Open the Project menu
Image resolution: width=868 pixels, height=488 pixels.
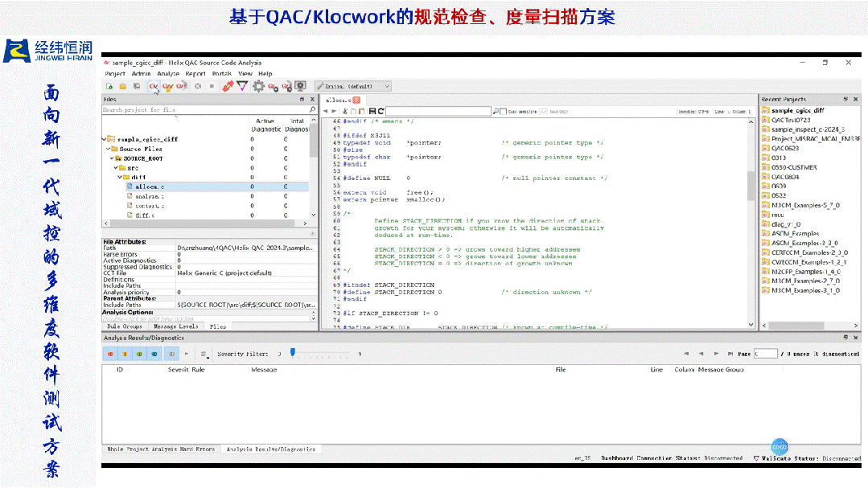click(115, 74)
